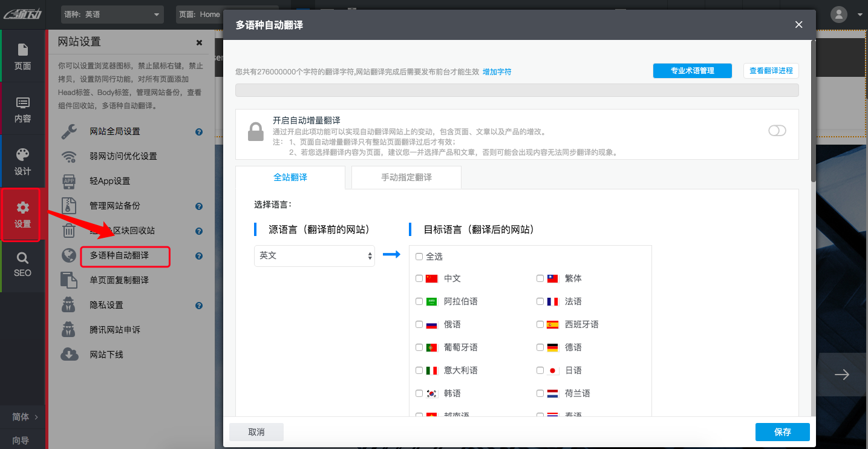Select the 设计 icon in the sidebar

click(x=22, y=160)
